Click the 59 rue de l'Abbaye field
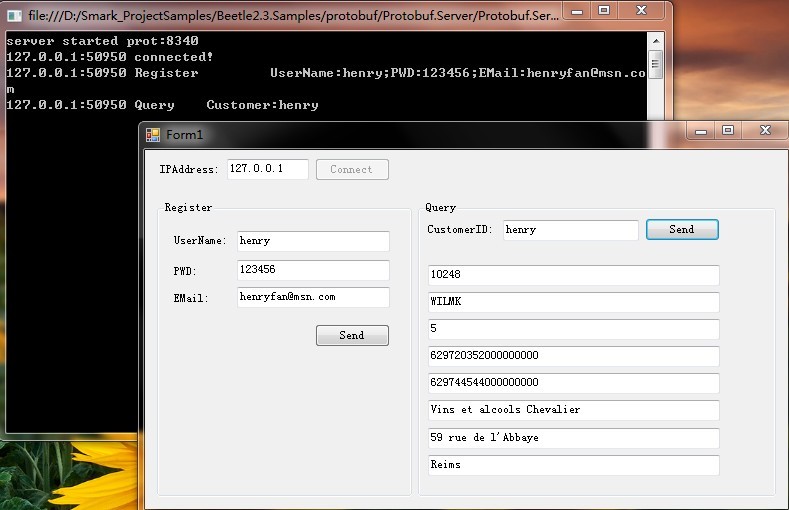Screen dimensions: 789x510 tap(574, 438)
